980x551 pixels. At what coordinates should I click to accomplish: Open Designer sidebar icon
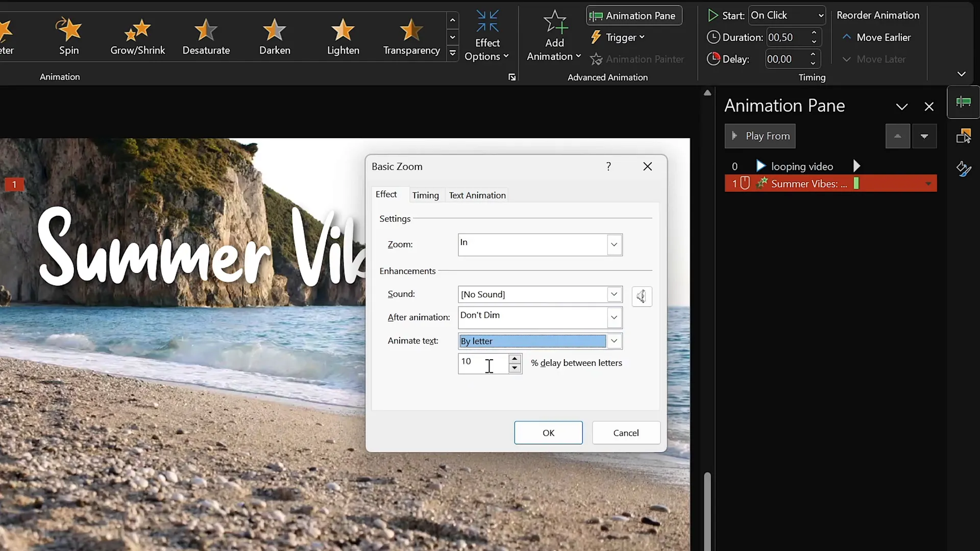[x=963, y=169]
